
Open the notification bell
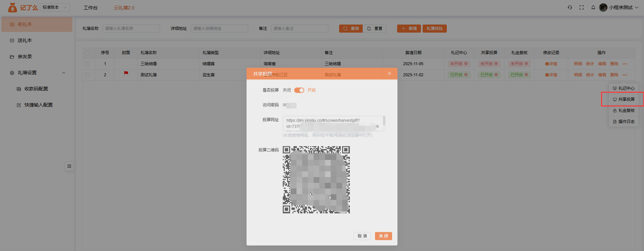coord(593,7)
